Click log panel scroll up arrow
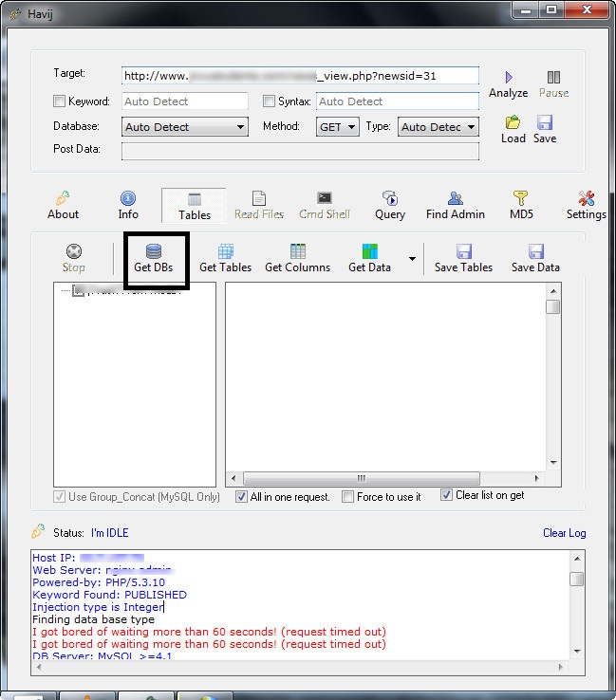 [x=577, y=559]
